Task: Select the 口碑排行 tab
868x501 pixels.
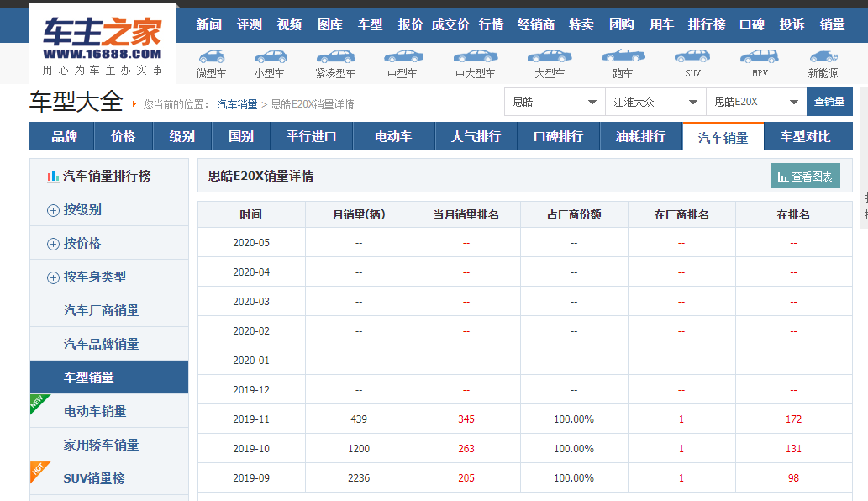Action: point(559,136)
